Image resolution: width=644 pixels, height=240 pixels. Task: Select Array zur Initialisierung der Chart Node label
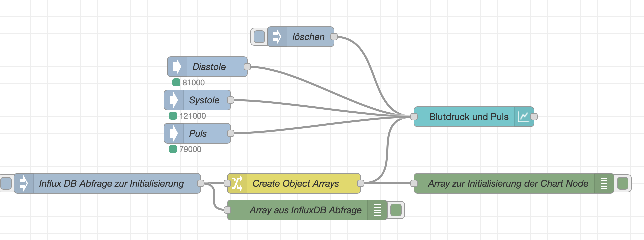(508, 183)
